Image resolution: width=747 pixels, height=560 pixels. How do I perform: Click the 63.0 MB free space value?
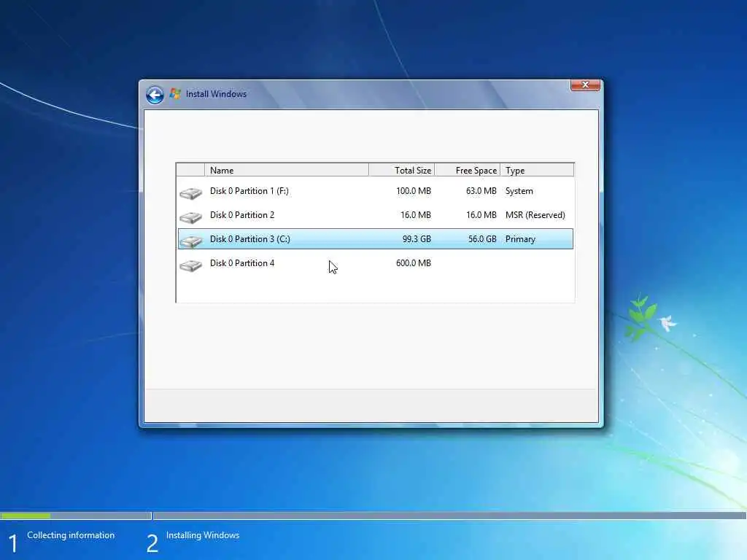point(481,191)
